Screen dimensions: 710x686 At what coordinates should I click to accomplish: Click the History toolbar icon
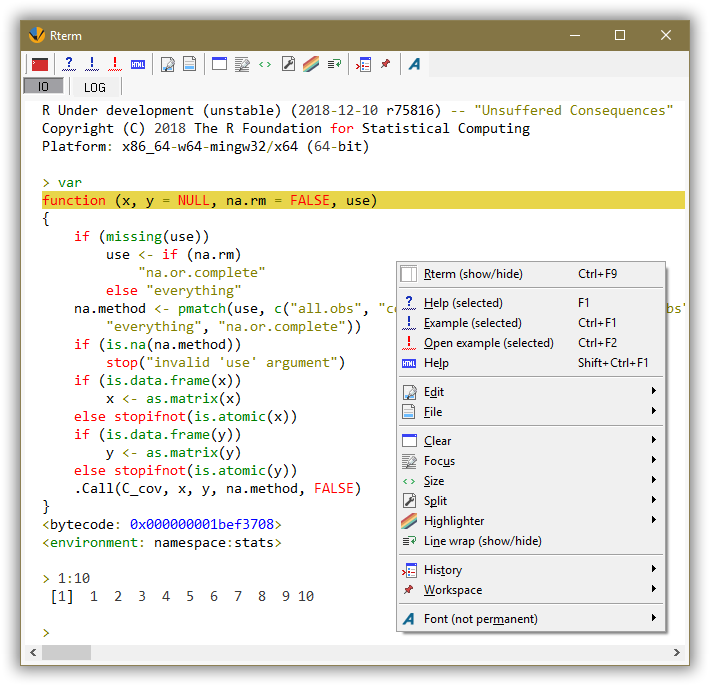[363, 64]
